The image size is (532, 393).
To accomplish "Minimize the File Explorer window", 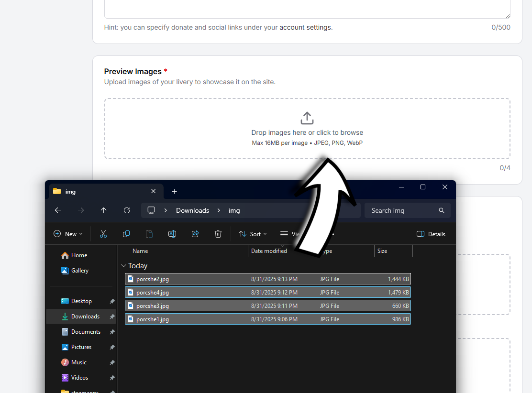I will tap(401, 187).
